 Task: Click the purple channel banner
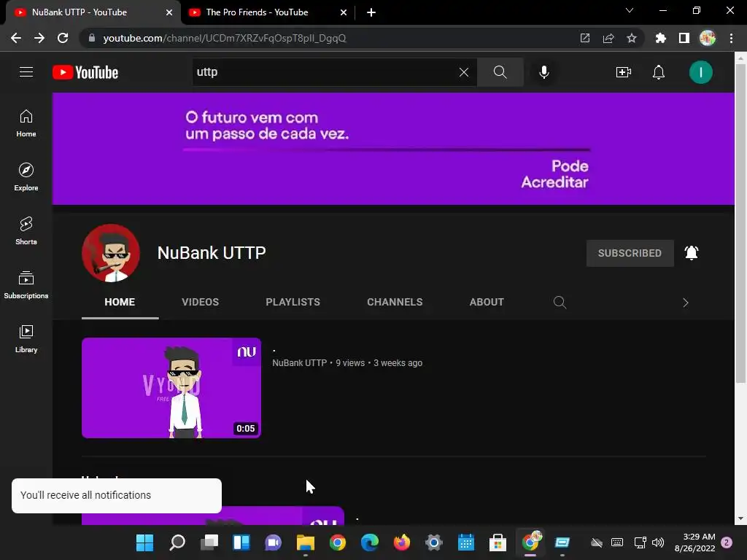(393, 149)
